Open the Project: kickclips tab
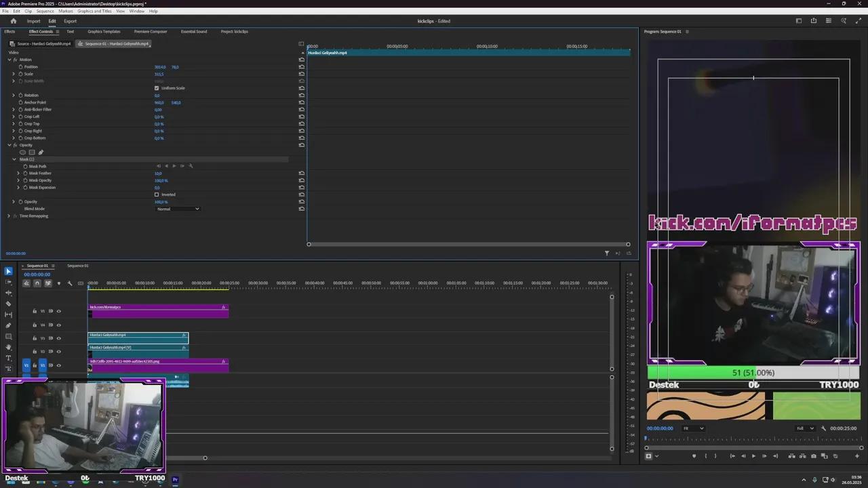The width and height of the screenshot is (868, 488). (235, 32)
